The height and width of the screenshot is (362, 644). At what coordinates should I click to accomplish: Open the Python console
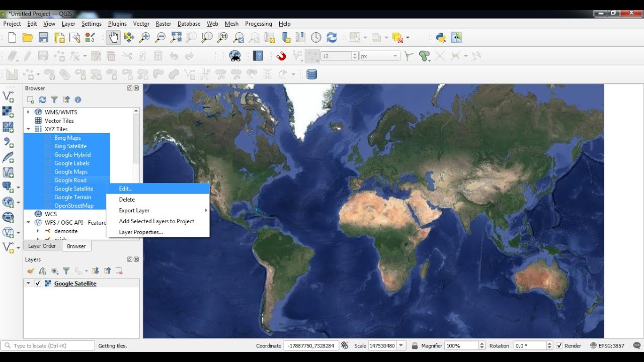[x=441, y=38]
